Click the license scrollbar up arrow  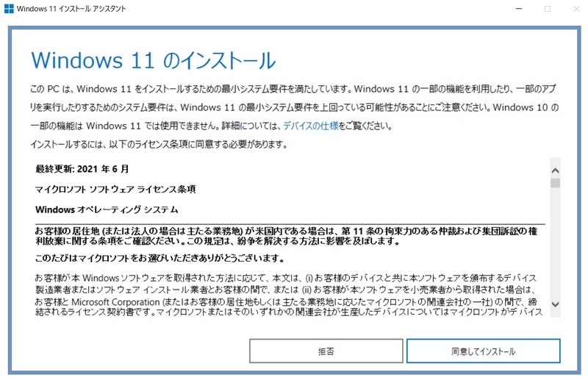click(x=556, y=171)
